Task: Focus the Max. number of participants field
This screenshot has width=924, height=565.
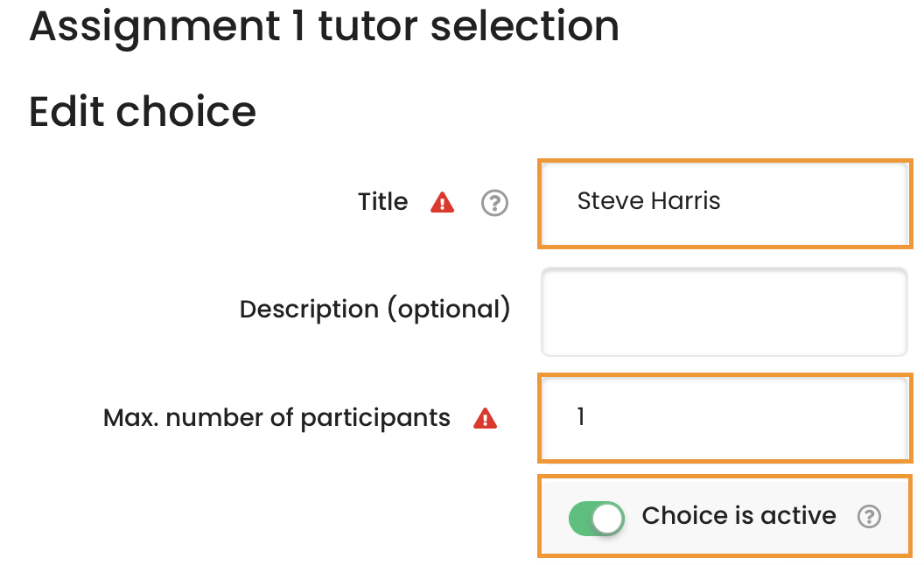Action: click(724, 418)
